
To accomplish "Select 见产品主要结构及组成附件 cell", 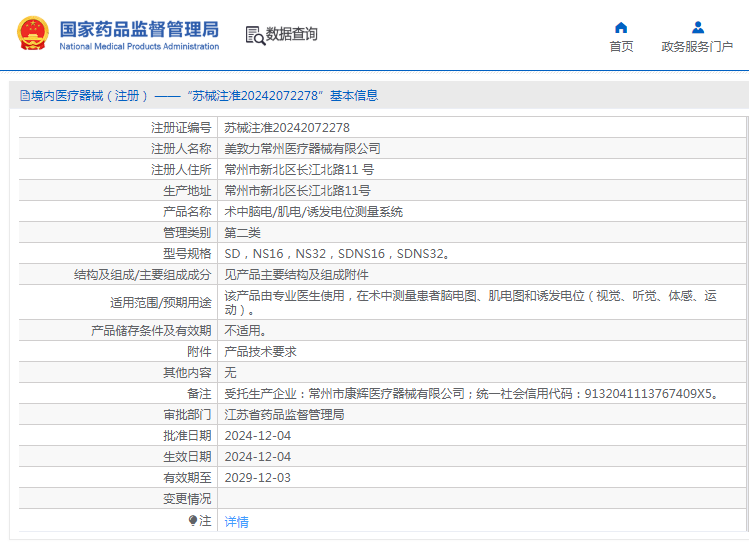I will (x=296, y=275).
